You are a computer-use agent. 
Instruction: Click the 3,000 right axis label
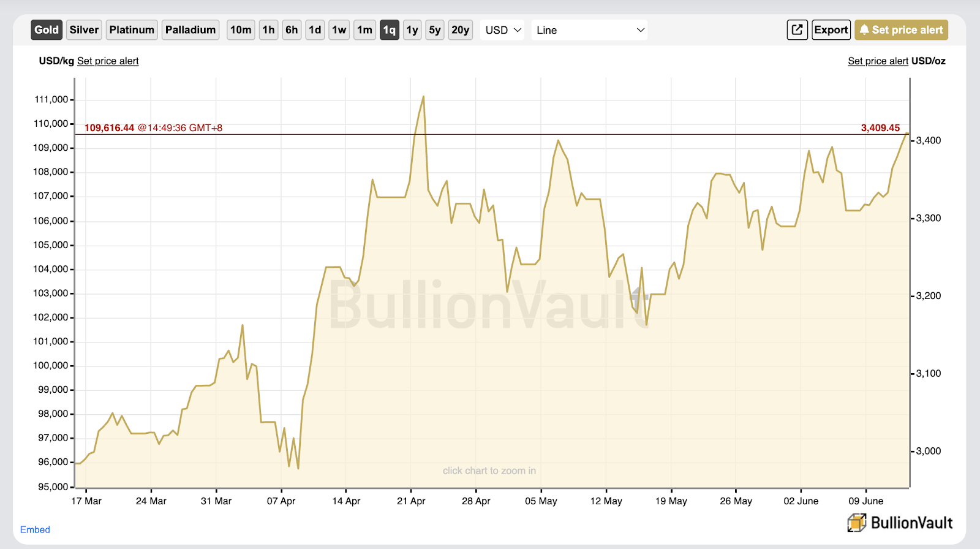point(929,451)
